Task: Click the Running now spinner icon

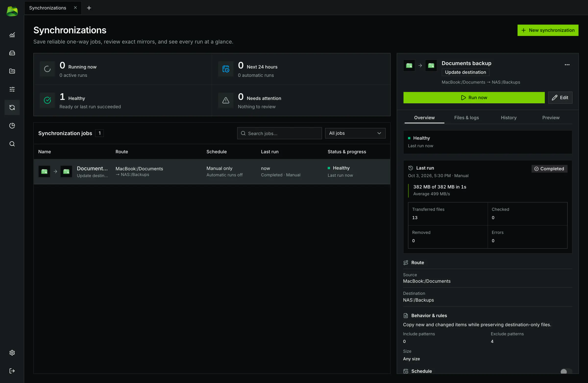Action: 48,69
